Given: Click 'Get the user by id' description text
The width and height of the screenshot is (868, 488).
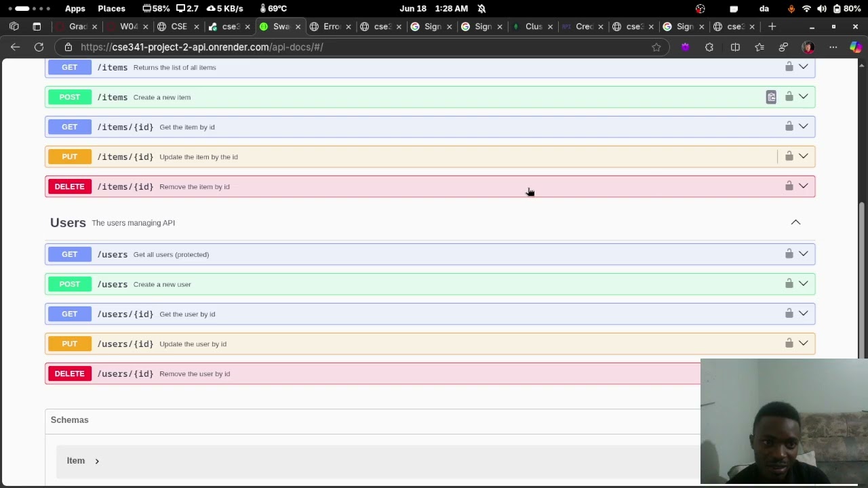Looking at the screenshot, I should (x=187, y=314).
